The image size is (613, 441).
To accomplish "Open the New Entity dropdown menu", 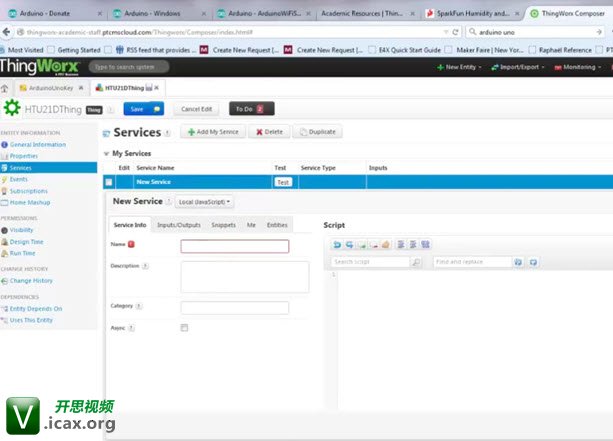I will click(x=459, y=67).
